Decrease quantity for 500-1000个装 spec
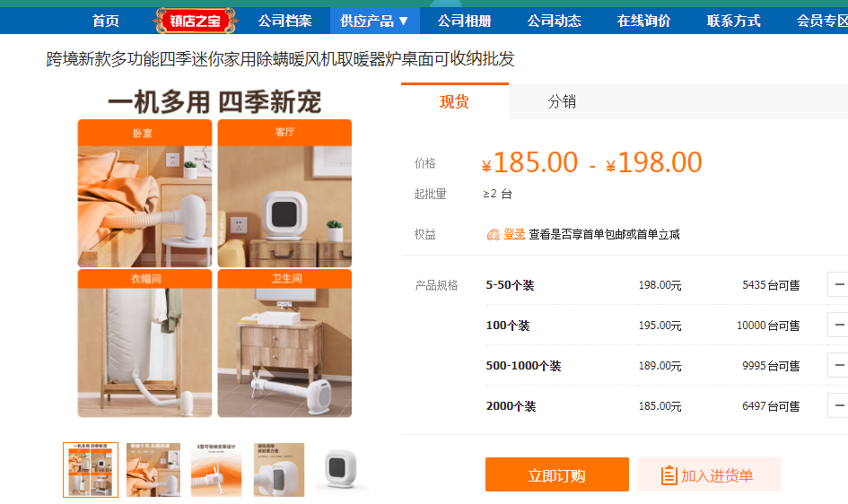 (839, 366)
